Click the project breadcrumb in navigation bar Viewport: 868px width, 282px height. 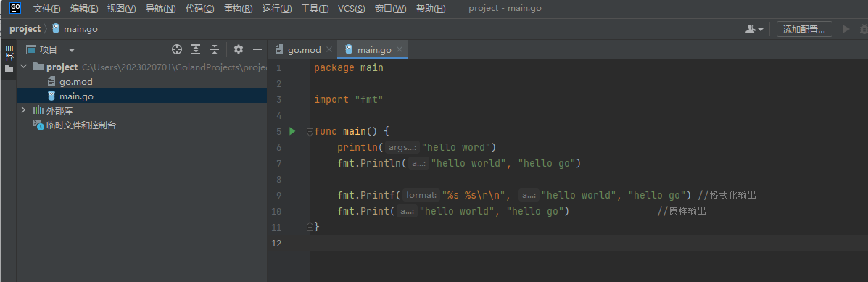tap(25, 29)
